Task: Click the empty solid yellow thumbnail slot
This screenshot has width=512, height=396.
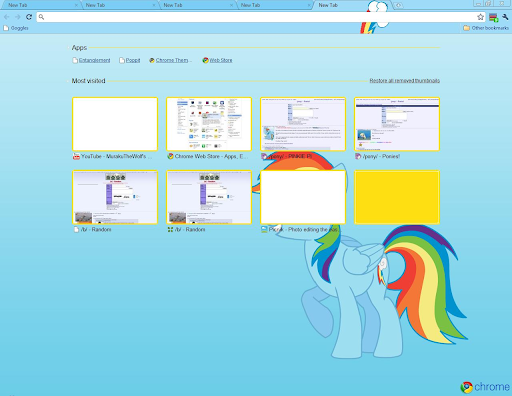Action: pos(397,197)
